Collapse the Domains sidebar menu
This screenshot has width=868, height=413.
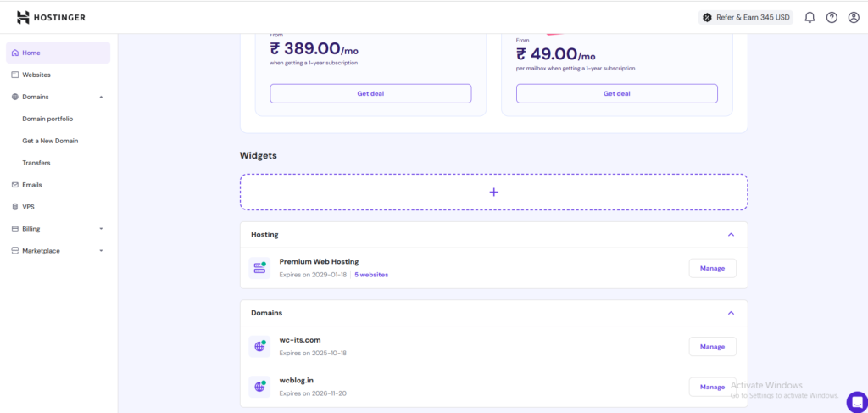coord(101,97)
